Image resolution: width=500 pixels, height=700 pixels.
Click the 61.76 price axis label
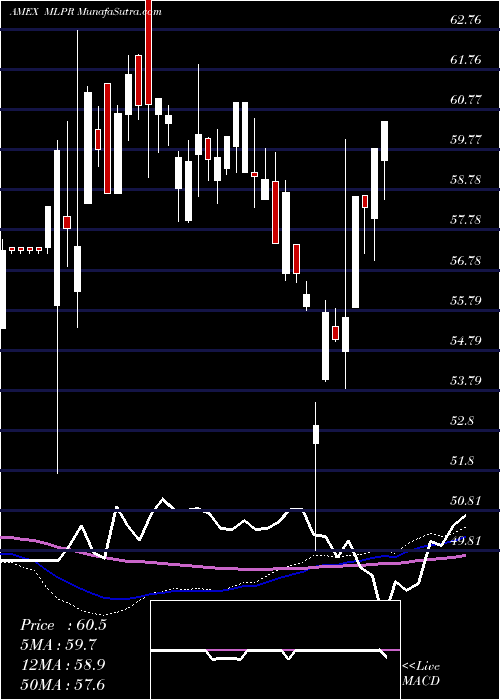pos(466,59)
